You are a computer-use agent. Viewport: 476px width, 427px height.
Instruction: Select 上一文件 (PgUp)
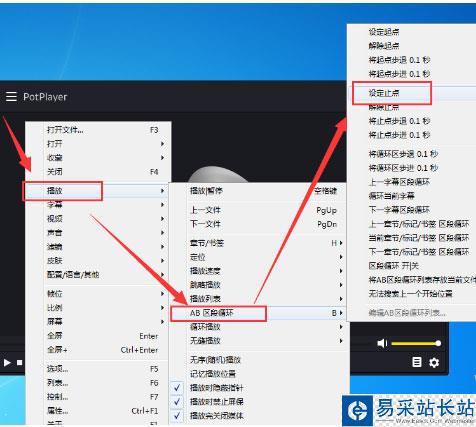(258, 210)
